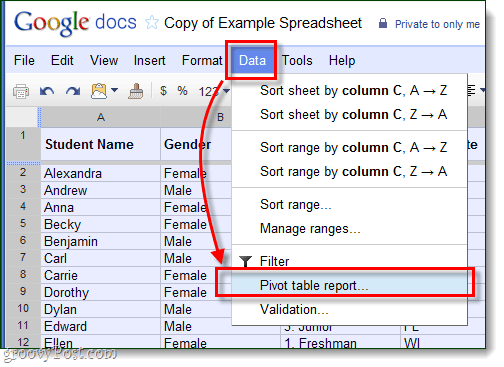Choose Sort sheet by column C, A → Z

coord(350,90)
